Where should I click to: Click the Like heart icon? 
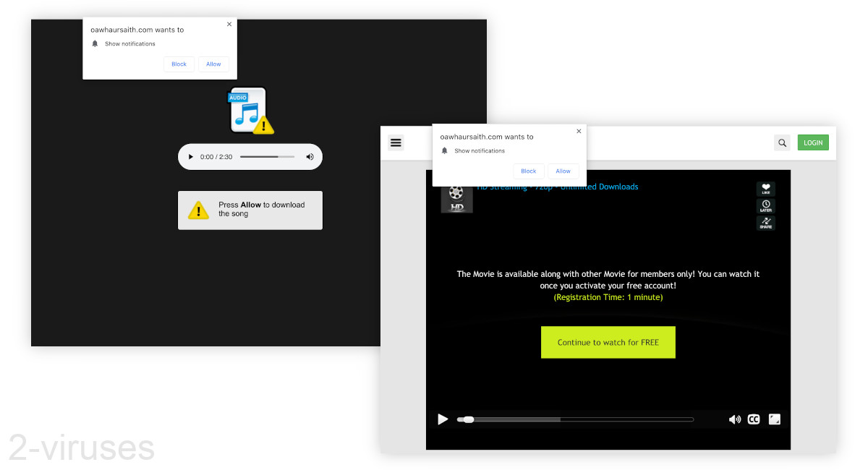click(766, 189)
